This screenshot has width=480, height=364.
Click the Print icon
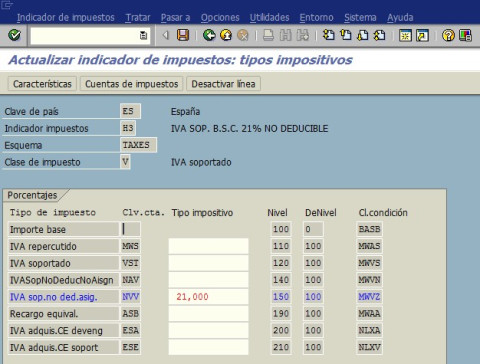269,35
